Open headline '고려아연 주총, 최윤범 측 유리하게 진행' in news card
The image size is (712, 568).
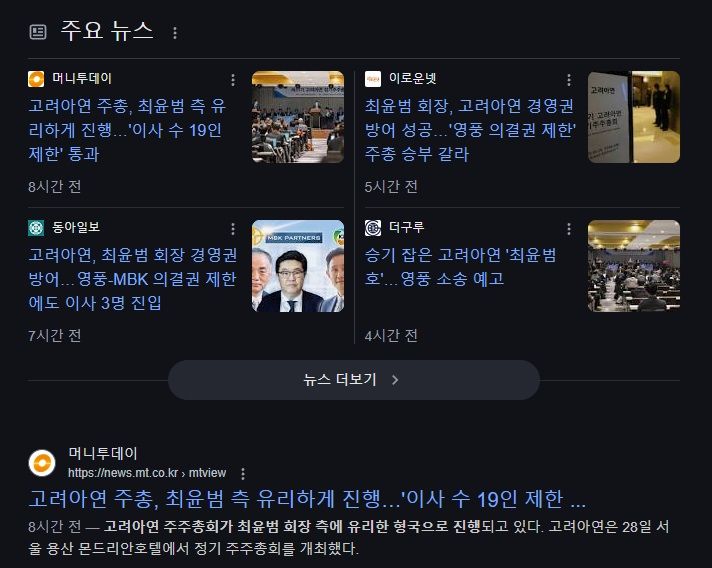[127, 130]
